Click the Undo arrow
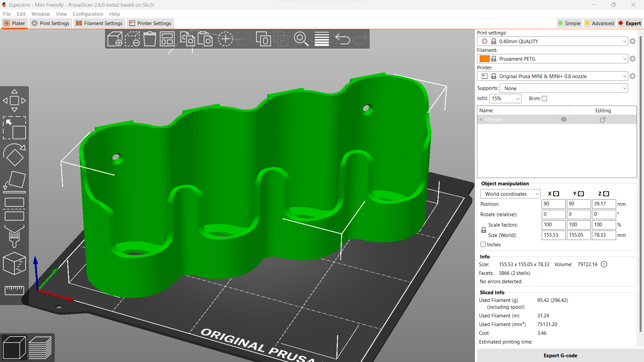 pyautogui.click(x=342, y=39)
